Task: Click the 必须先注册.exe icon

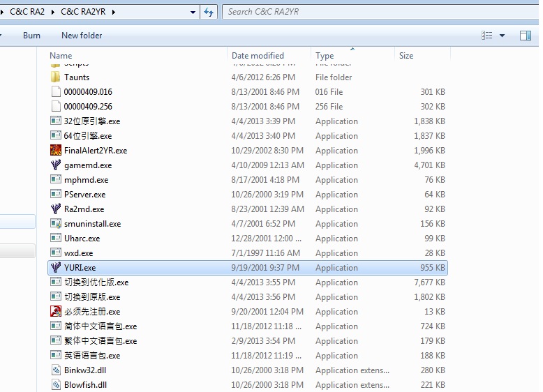Action: coord(56,311)
